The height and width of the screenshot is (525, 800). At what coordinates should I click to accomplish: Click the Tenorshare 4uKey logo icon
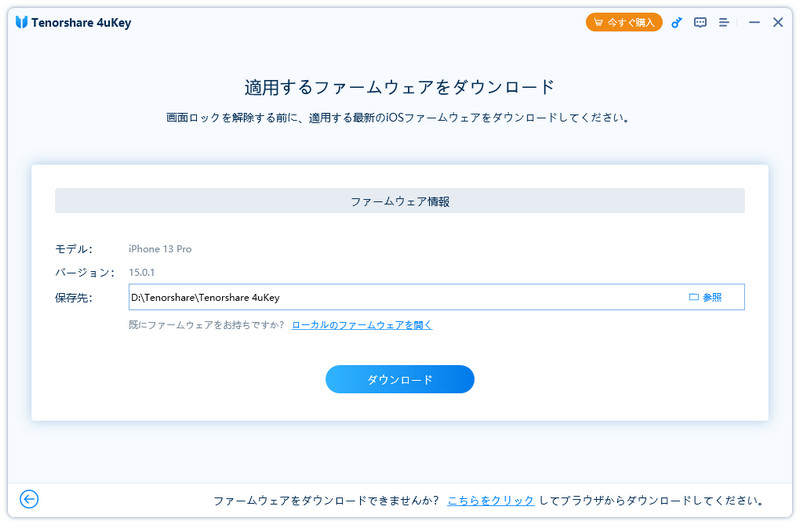[22, 22]
